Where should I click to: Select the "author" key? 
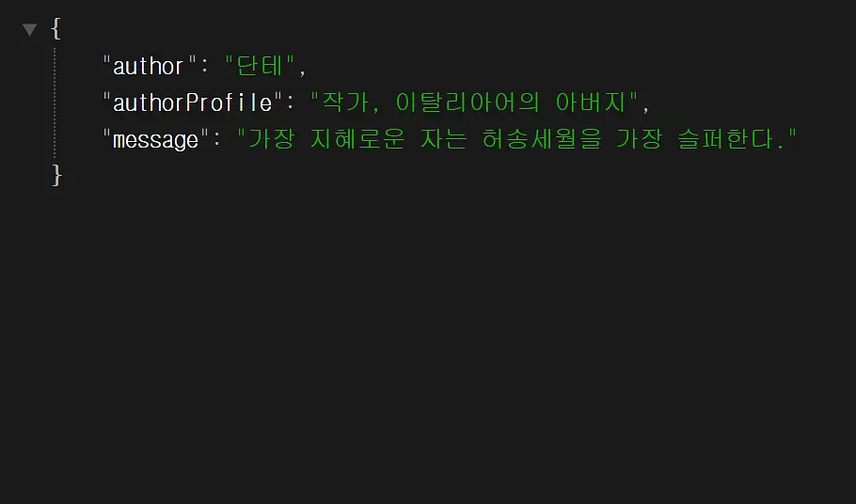(149, 66)
